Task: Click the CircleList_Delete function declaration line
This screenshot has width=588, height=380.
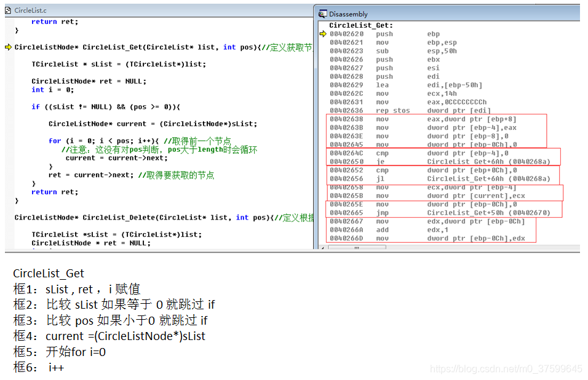Action: click(x=164, y=218)
